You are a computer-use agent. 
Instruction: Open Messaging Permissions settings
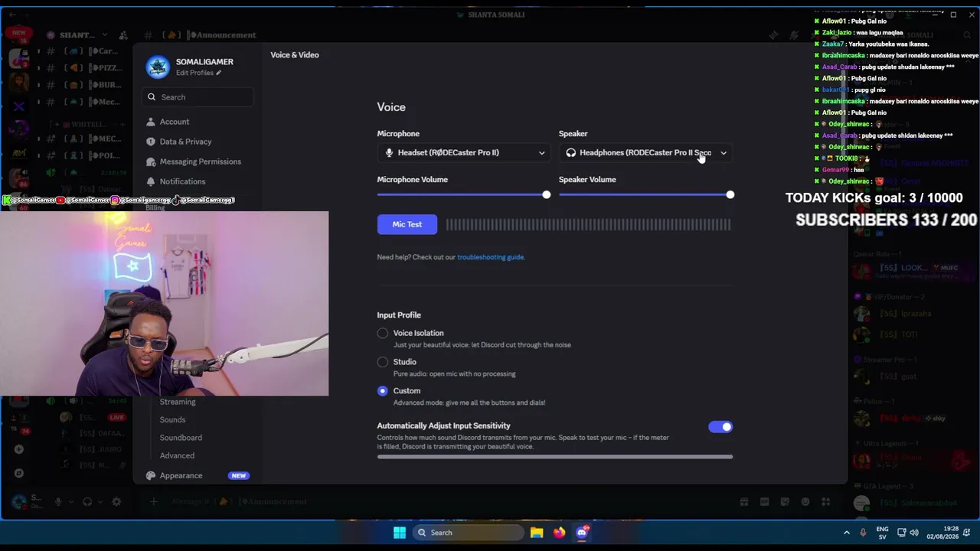(x=200, y=161)
